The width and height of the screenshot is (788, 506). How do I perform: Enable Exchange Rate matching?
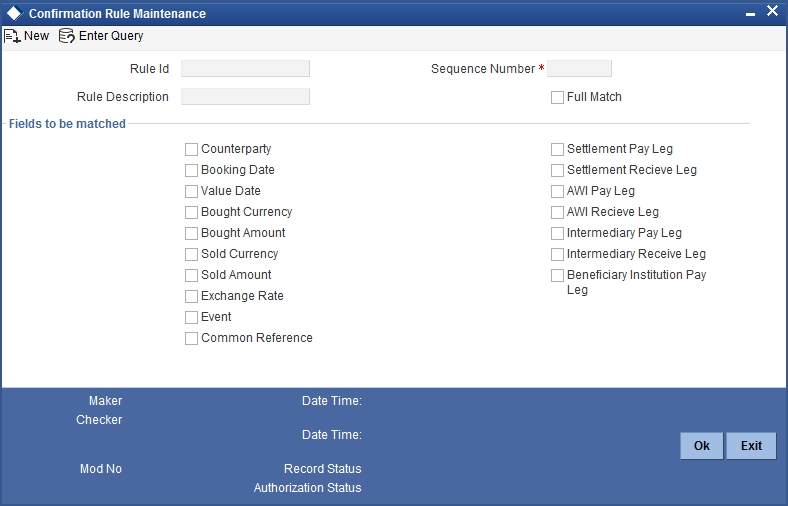pyautogui.click(x=192, y=297)
